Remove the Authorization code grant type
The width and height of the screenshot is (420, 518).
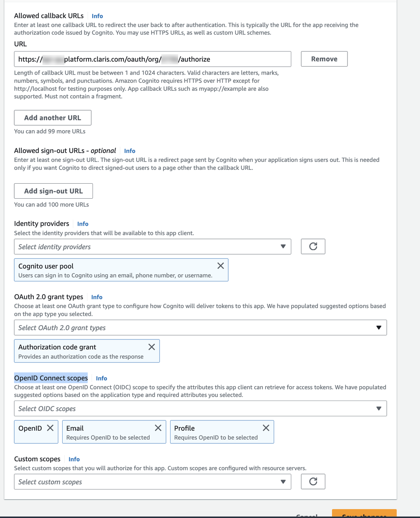coord(151,347)
